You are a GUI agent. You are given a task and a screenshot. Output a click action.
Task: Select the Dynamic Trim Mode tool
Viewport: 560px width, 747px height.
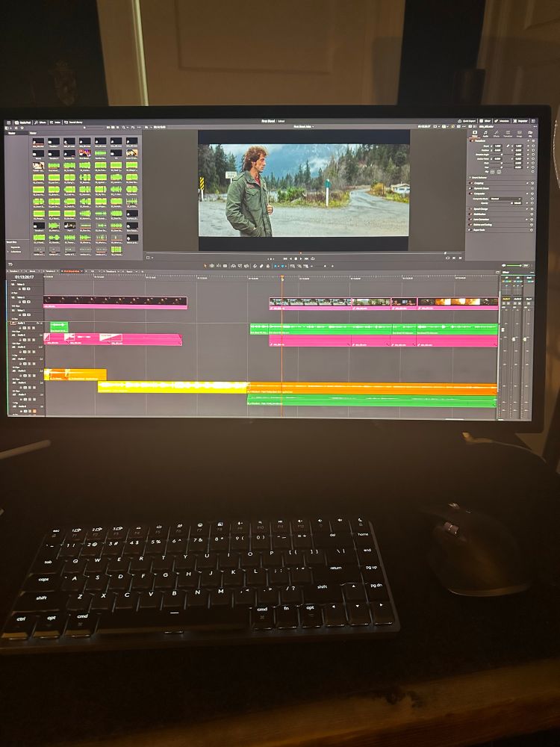[218, 267]
